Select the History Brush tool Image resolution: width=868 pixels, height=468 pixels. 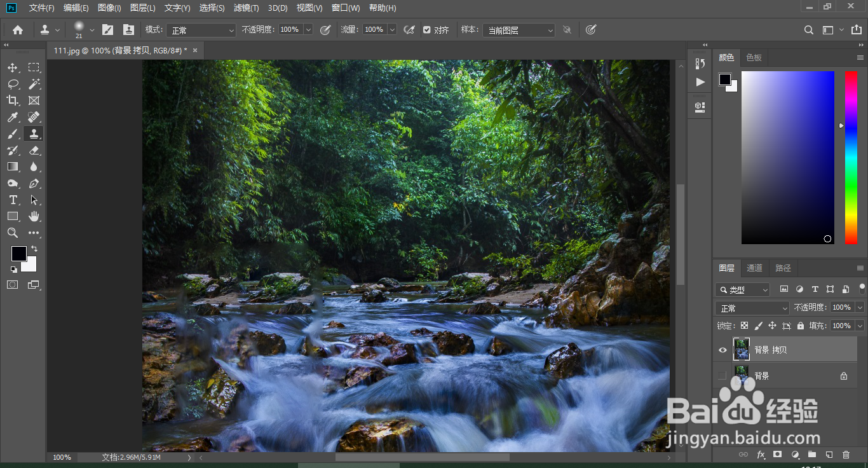click(13, 150)
